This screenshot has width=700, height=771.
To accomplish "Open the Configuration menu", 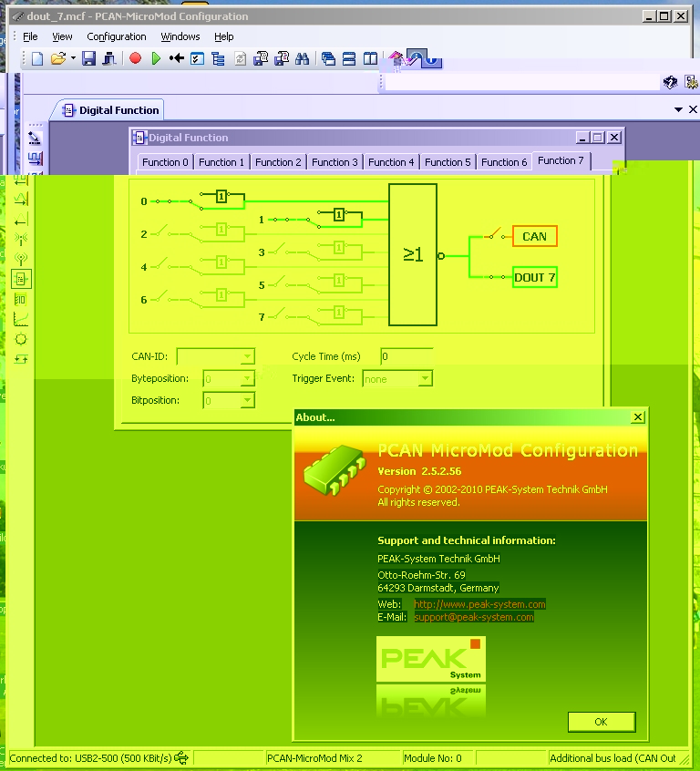I will [x=116, y=36].
